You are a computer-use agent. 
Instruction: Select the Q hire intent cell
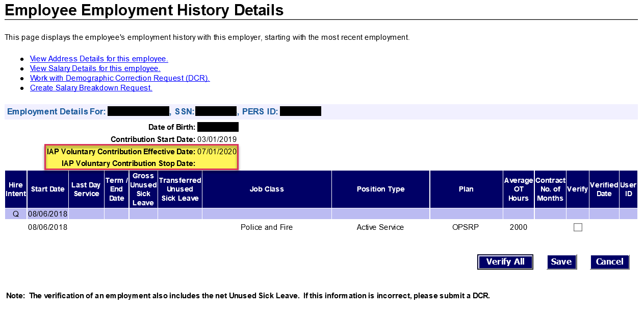pos(15,213)
